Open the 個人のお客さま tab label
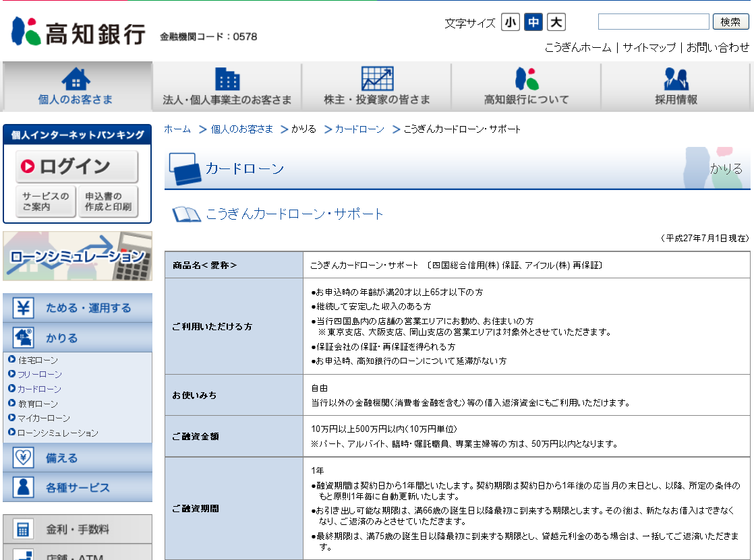The height and width of the screenshot is (560, 754). coord(76,100)
